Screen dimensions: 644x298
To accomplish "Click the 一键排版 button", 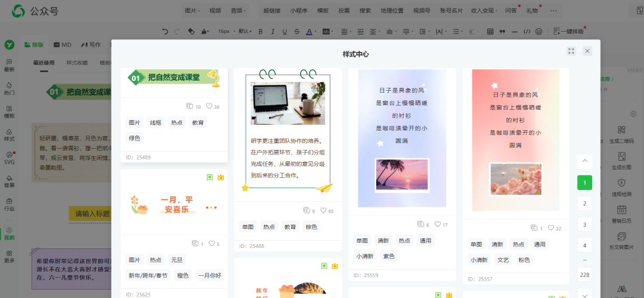I will (568, 31).
